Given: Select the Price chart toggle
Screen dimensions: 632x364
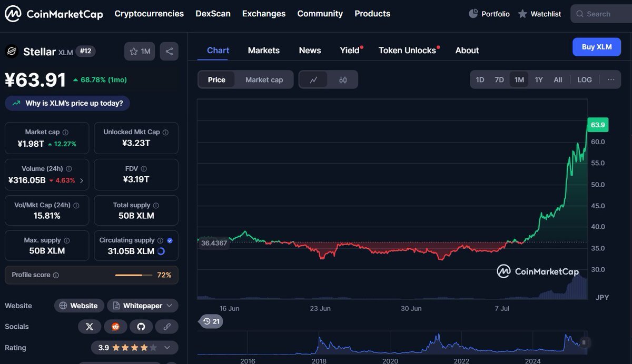Looking at the screenshot, I should pos(216,80).
